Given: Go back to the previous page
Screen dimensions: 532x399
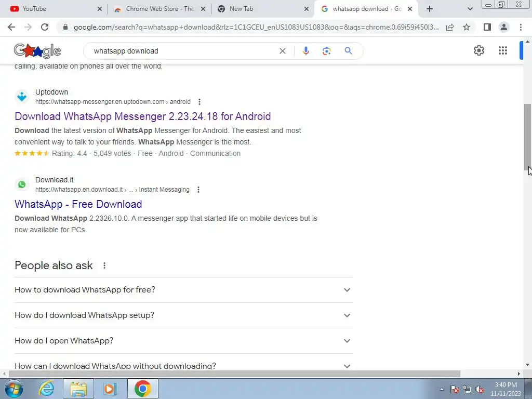Looking at the screenshot, I should pos(11,27).
